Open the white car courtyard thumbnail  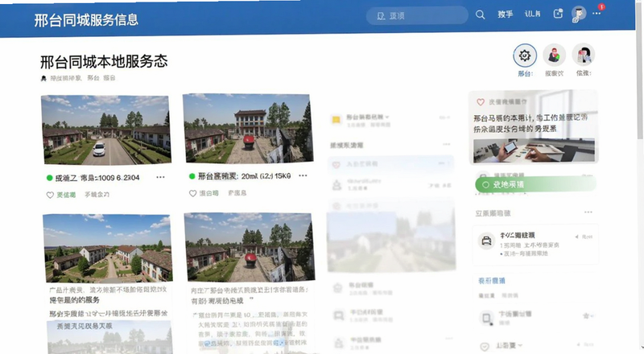106,130
